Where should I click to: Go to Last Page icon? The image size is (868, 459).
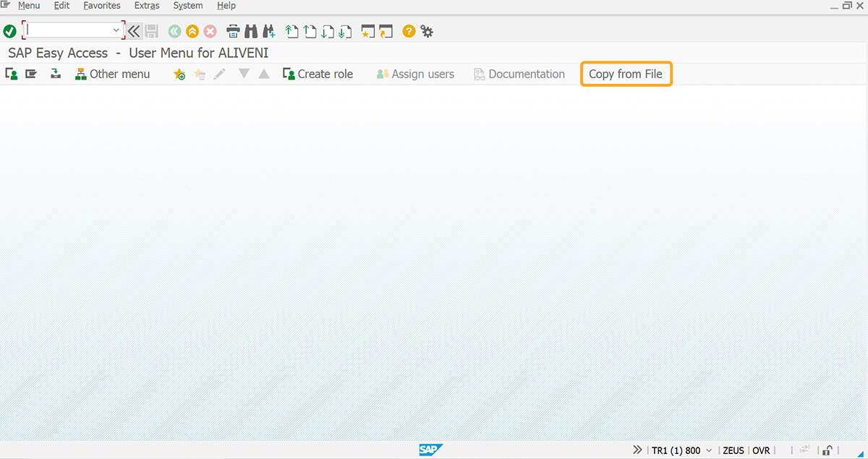point(346,31)
